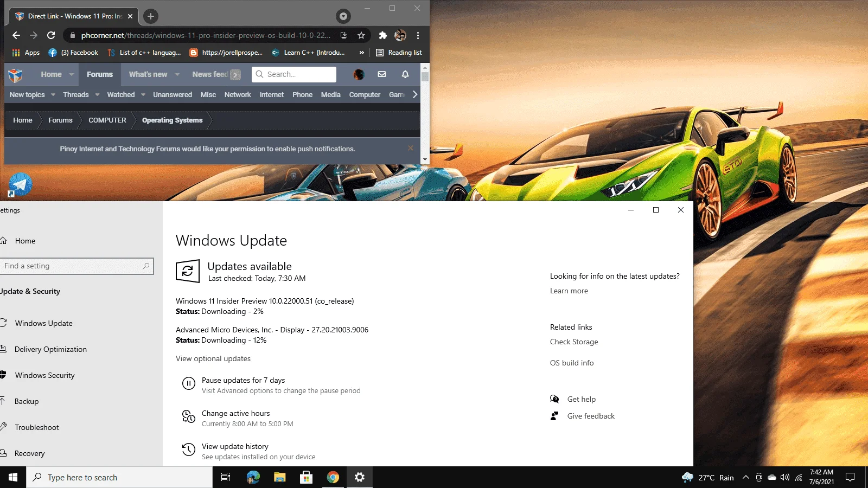868x488 pixels.
Task: Select Delivery Optimization in Settings sidebar
Action: coord(50,349)
